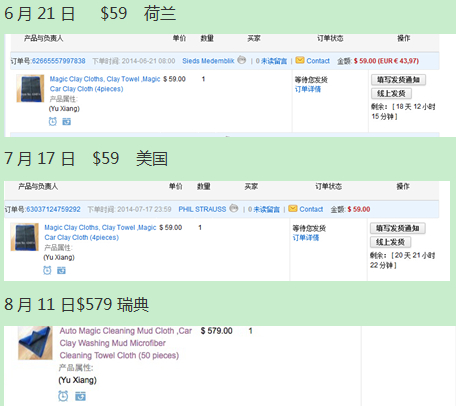Click alarm clock icon under $579 order
The width and height of the screenshot is (456, 406).
pyautogui.click(x=63, y=396)
